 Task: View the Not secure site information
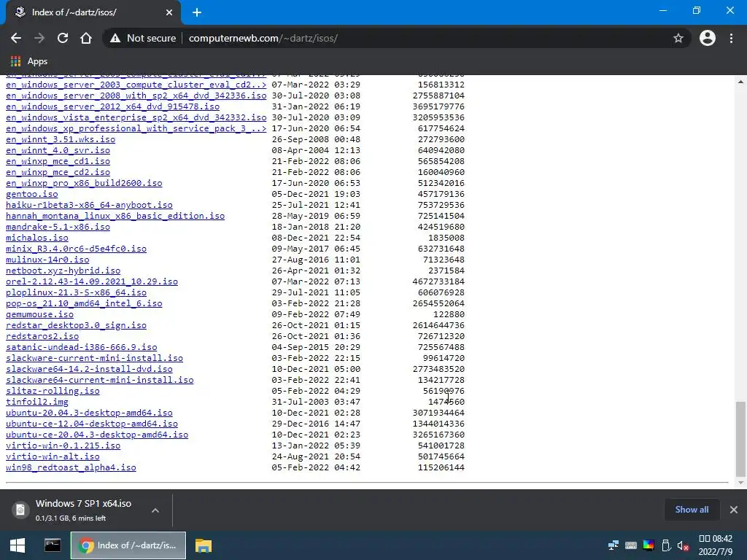click(143, 38)
